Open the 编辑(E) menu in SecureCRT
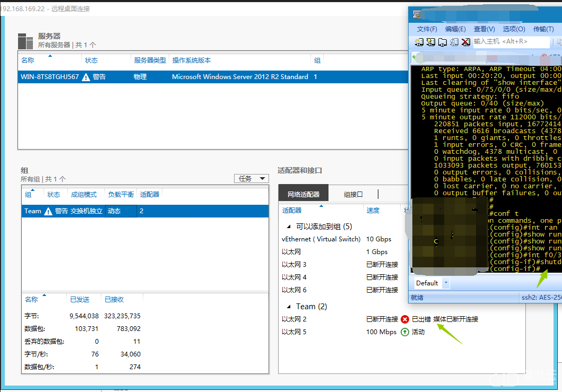 (x=455, y=29)
